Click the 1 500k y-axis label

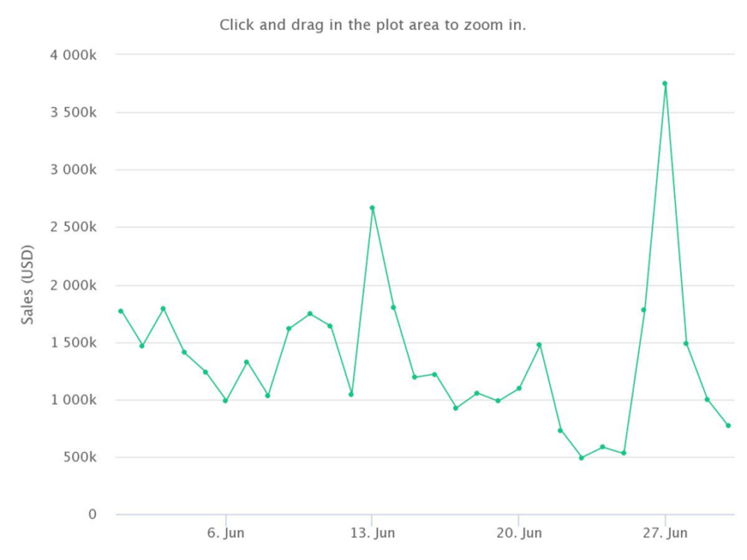point(73,343)
